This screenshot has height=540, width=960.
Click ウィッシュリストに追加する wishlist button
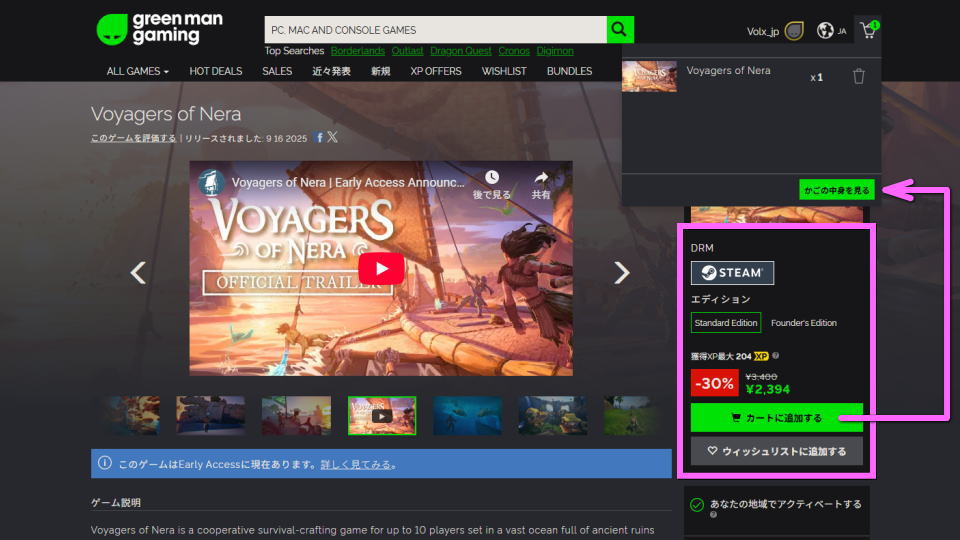tap(776, 451)
